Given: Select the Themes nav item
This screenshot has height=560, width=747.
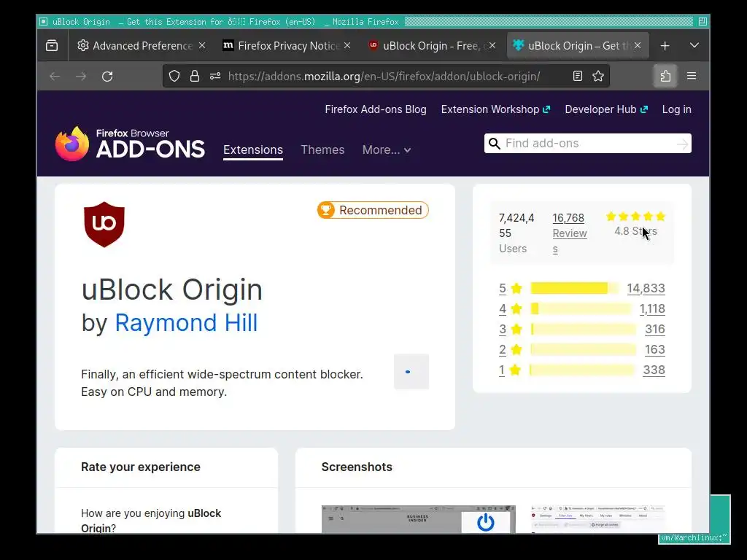Looking at the screenshot, I should coord(322,150).
